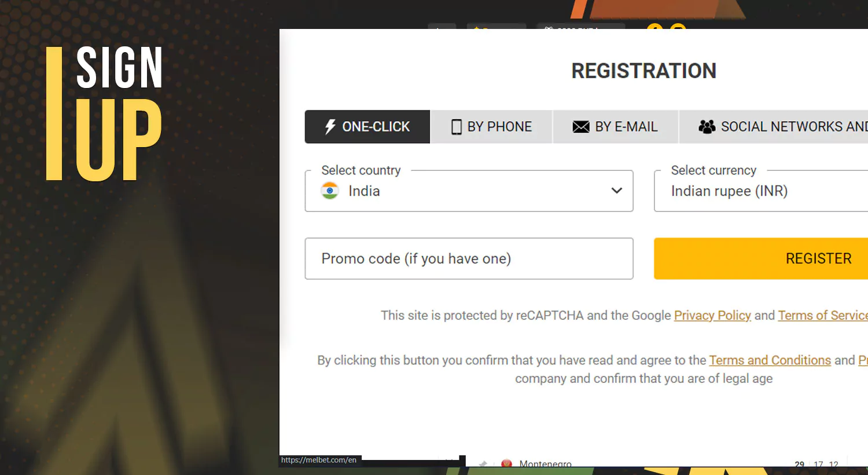This screenshot has height=475, width=868.
Task: Open the Terms and Conditions link
Action: [x=770, y=360]
